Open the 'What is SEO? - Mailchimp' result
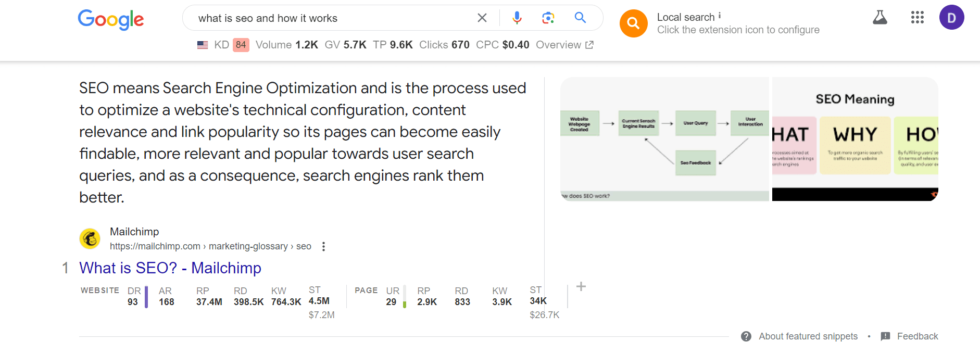The image size is (980, 353). point(170,268)
